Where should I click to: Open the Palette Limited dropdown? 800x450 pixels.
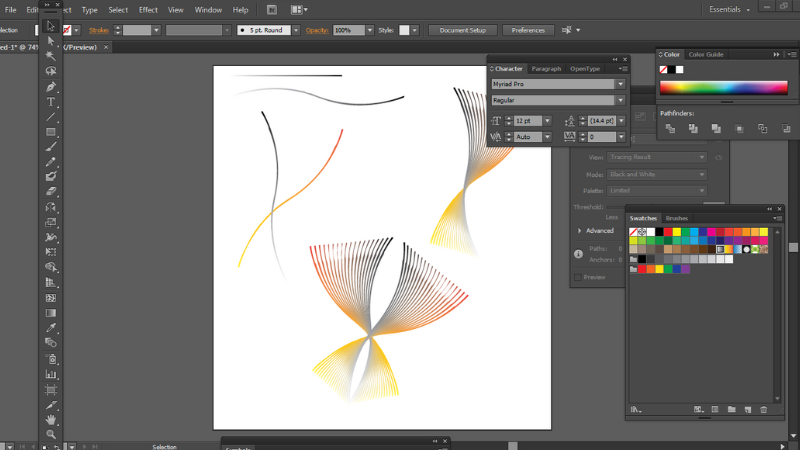(x=656, y=191)
